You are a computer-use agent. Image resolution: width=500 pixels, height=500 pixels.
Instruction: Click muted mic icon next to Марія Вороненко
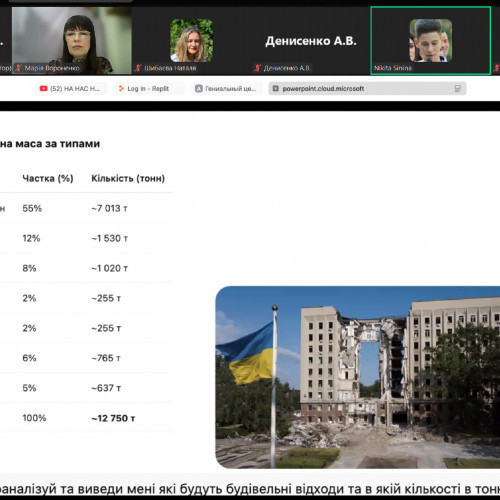(x=19, y=68)
